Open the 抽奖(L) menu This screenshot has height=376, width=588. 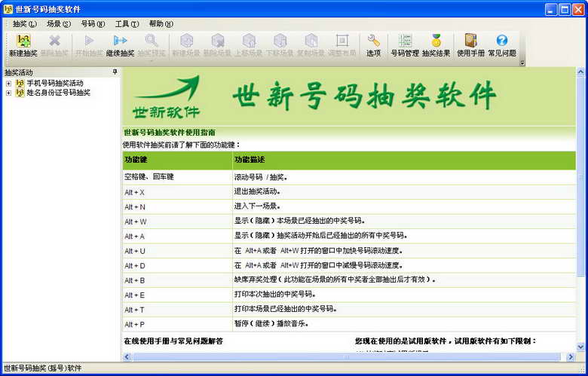25,24
